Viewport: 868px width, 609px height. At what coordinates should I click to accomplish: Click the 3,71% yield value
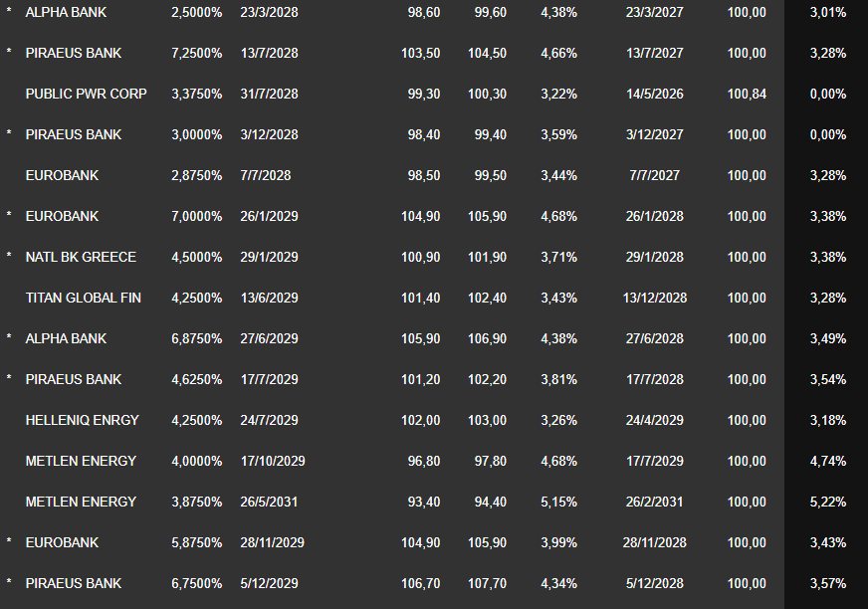(559, 257)
